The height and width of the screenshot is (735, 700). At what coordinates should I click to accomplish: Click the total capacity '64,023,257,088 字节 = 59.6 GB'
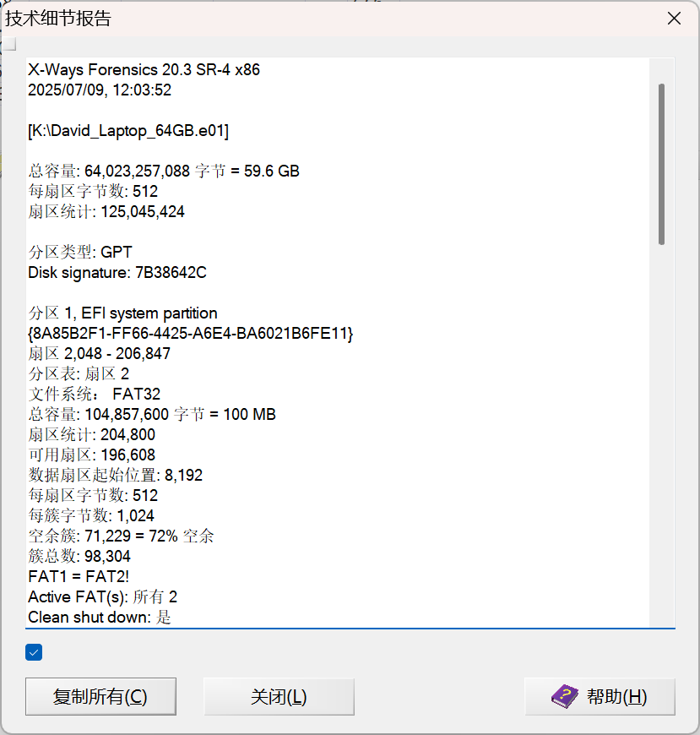tap(193, 171)
